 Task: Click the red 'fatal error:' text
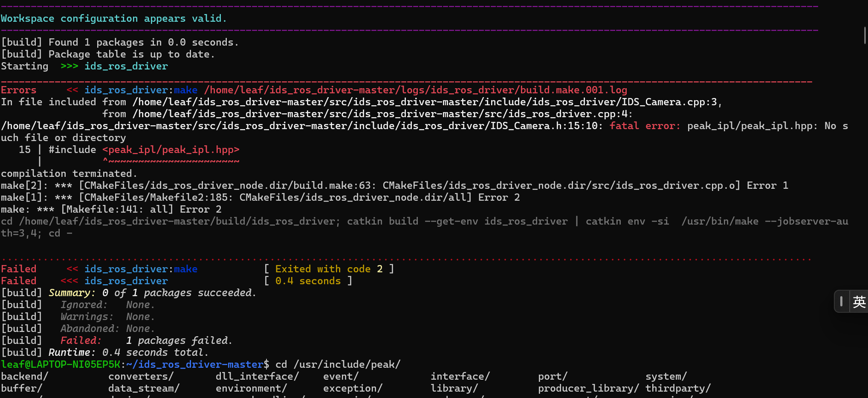[x=645, y=126]
